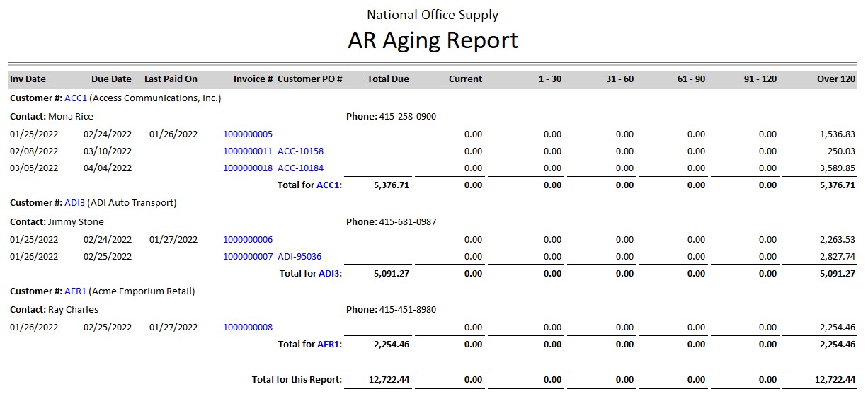Open invoice 1000000005
Image resolution: width=868 pixels, height=399 pixels.
point(247,134)
